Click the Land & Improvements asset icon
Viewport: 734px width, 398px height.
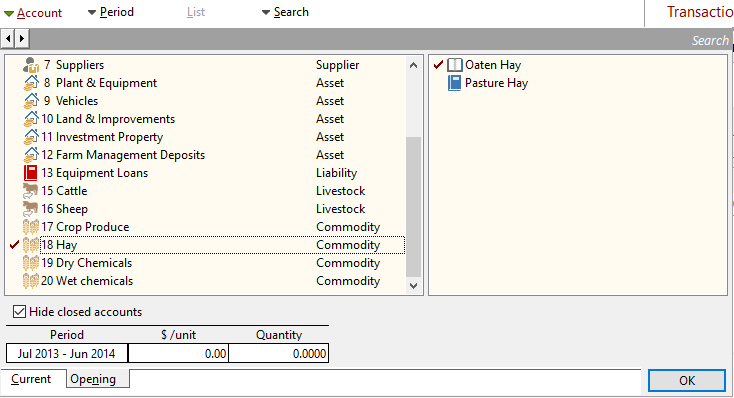(x=31, y=119)
